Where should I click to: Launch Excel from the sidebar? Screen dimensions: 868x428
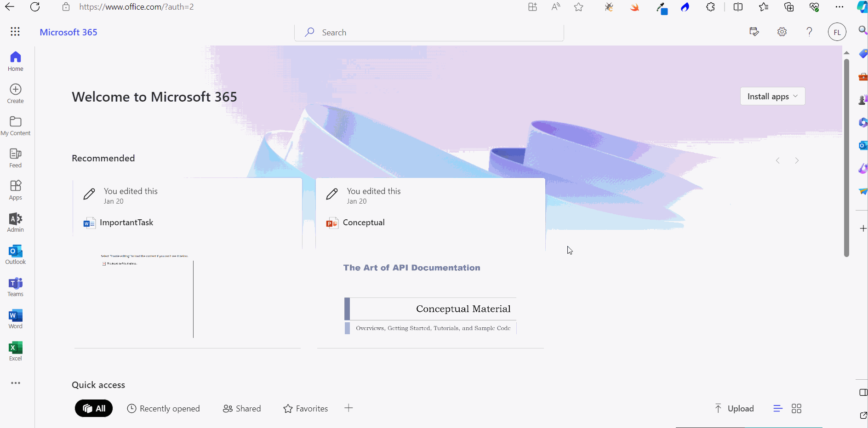pos(16,351)
